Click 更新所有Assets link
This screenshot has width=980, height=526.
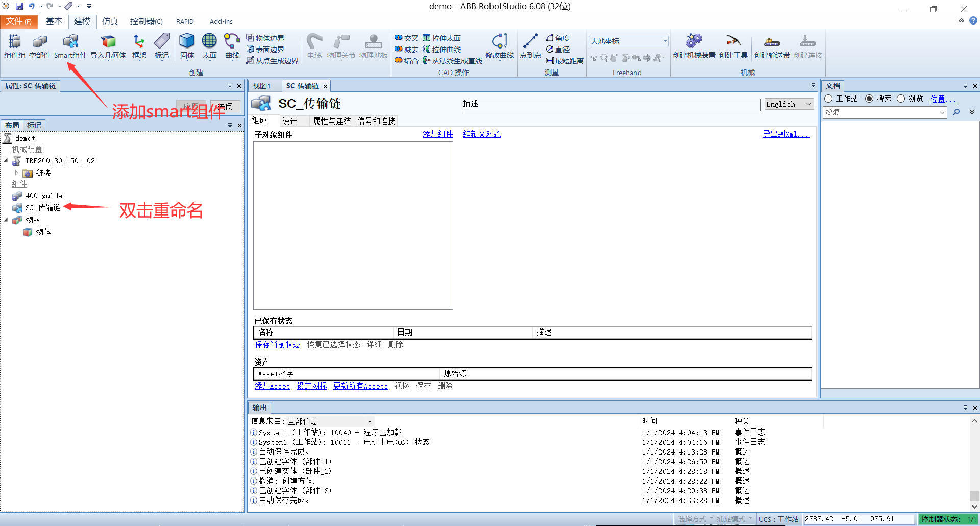point(361,386)
